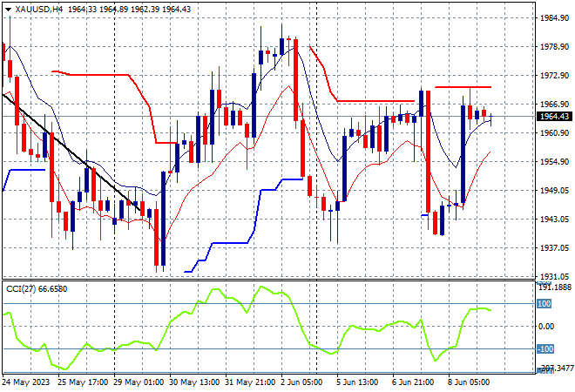Click the 29 May 01:00 time label

pyautogui.click(x=139, y=382)
